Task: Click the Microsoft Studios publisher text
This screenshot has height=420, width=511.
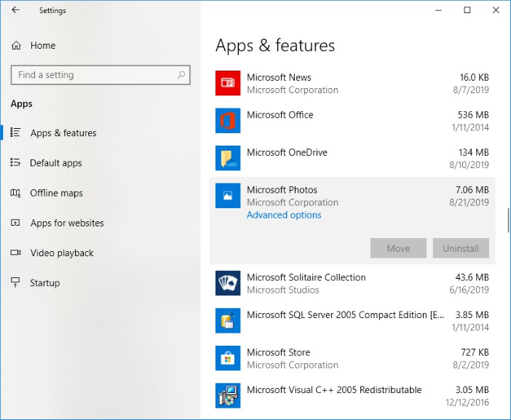Action: coord(282,290)
